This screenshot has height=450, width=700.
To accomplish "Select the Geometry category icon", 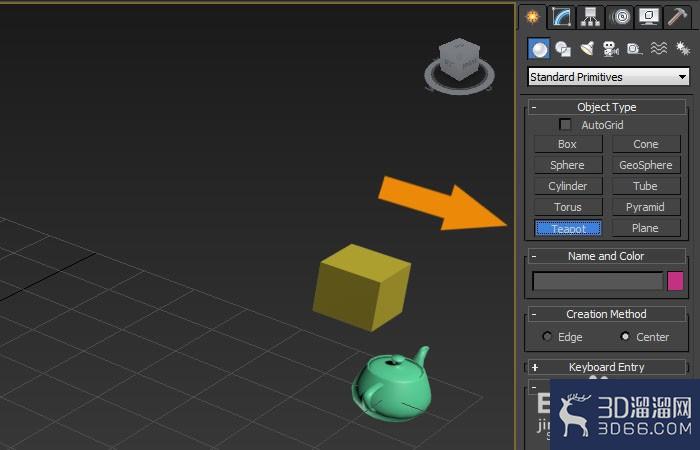I will [539, 49].
